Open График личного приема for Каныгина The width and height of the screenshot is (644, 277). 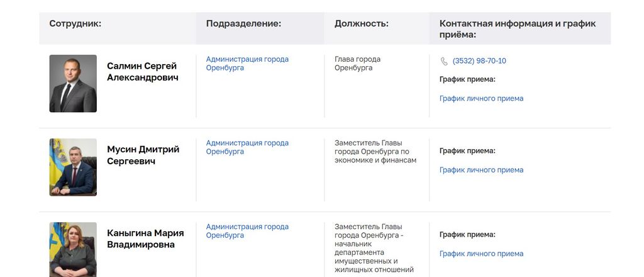(x=481, y=254)
